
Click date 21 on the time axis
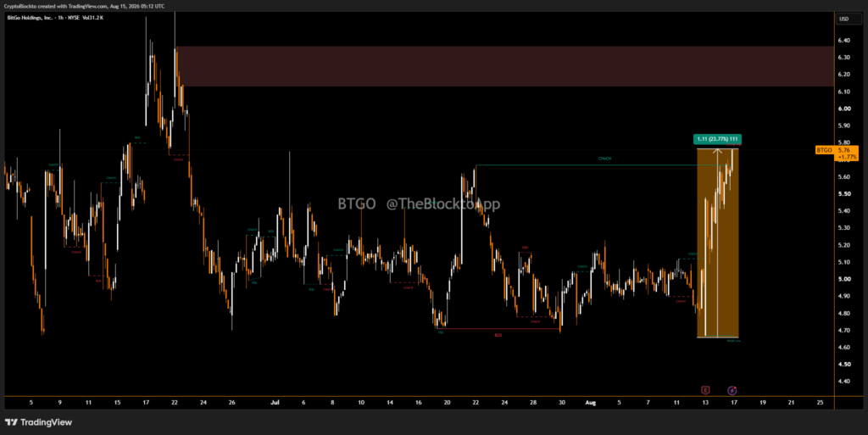click(x=791, y=402)
